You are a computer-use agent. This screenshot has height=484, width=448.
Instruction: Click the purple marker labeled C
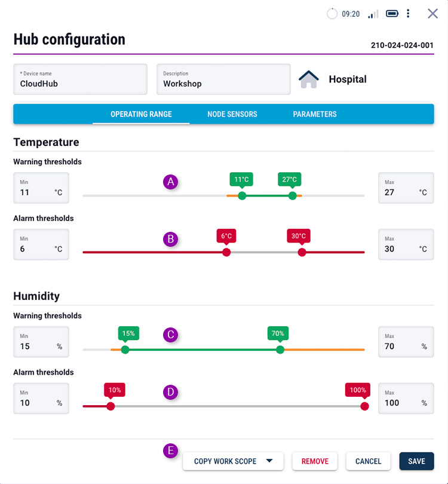pyautogui.click(x=171, y=335)
